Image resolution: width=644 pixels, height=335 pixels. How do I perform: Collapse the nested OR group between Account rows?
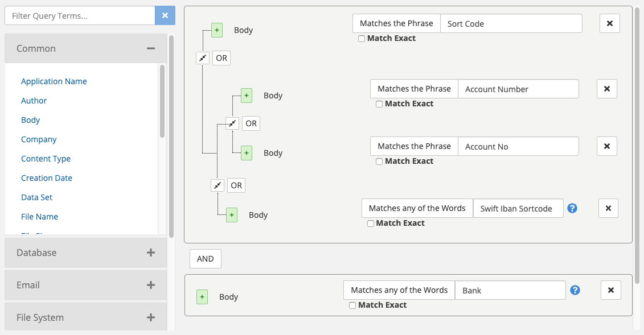tap(232, 123)
